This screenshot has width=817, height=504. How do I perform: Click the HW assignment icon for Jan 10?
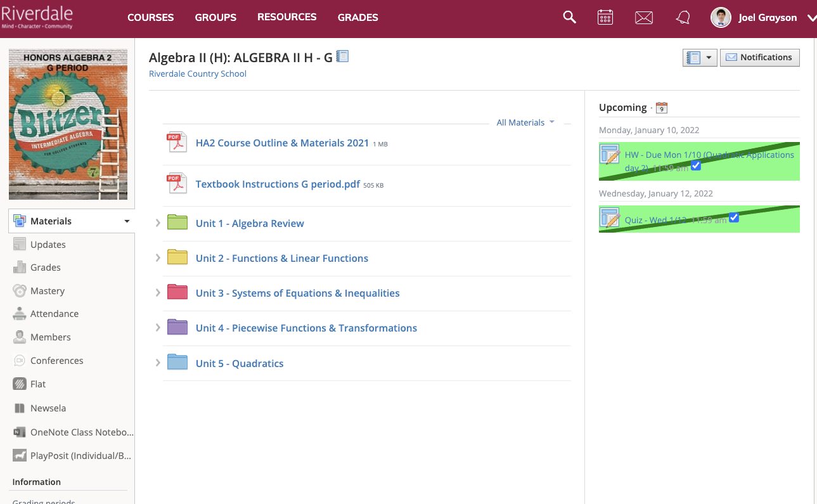(x=610, y=154)
